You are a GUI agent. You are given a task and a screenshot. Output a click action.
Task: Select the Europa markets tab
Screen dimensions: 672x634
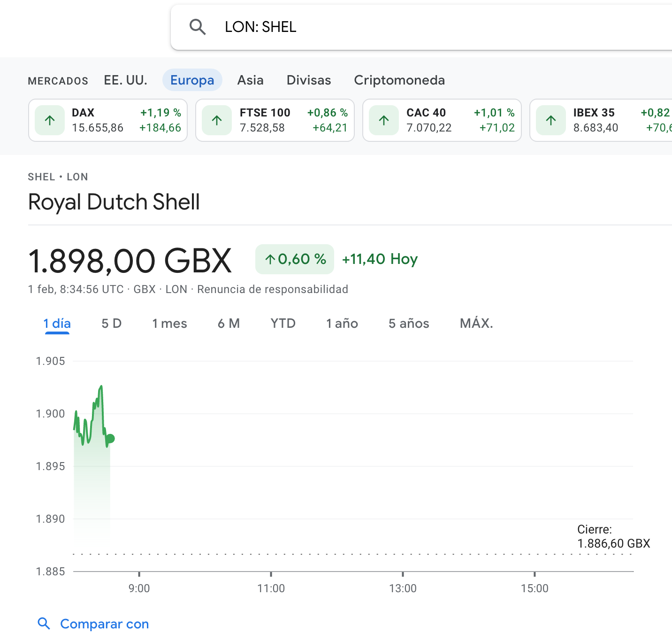click(x=192, y=80)
